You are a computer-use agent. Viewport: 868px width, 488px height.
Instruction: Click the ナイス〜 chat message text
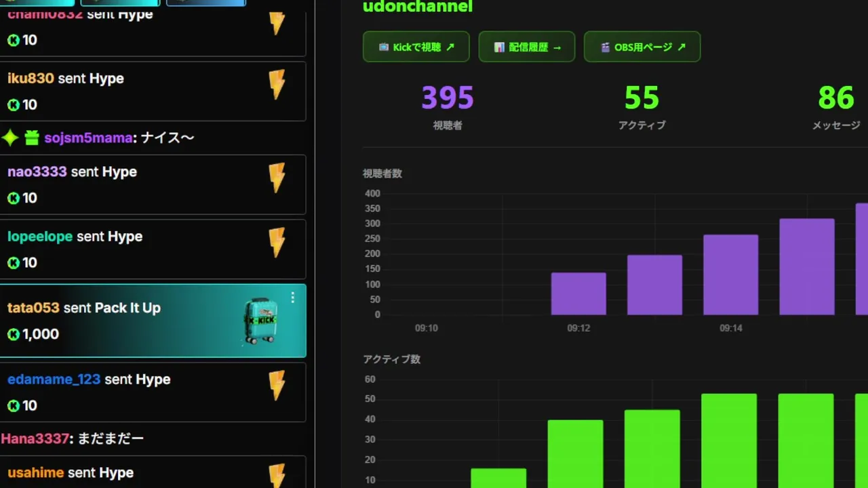coord(167,138)
